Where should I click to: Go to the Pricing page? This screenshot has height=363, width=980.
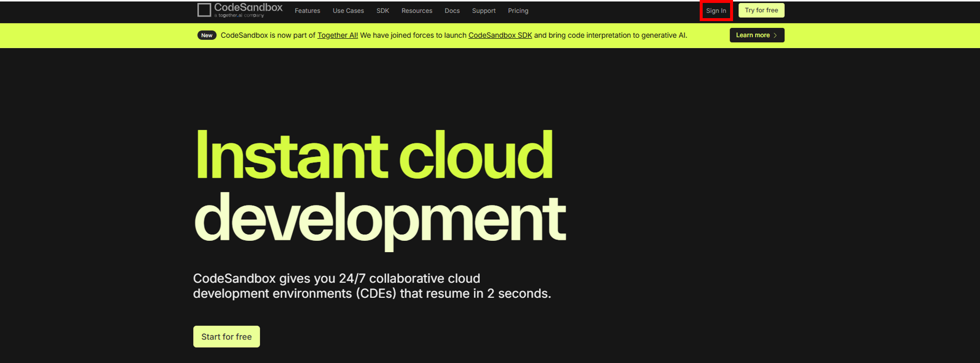click(x=518, y=11)
